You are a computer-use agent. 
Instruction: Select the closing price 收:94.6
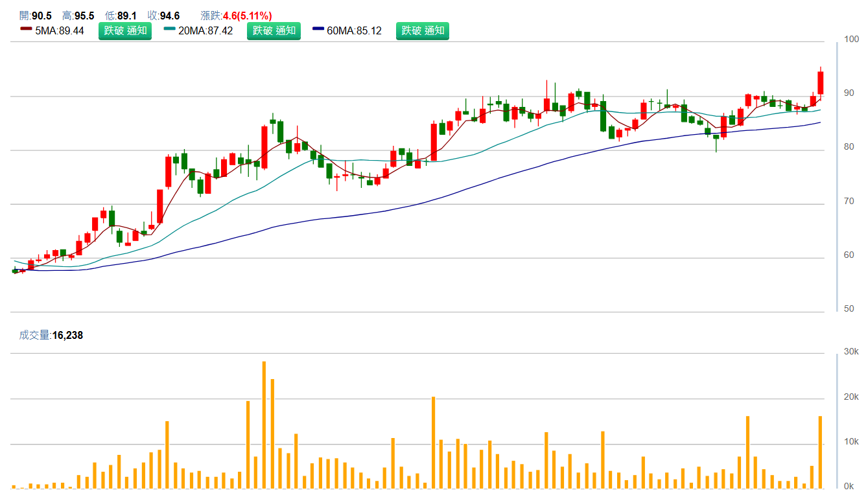(x=163, y=16)
